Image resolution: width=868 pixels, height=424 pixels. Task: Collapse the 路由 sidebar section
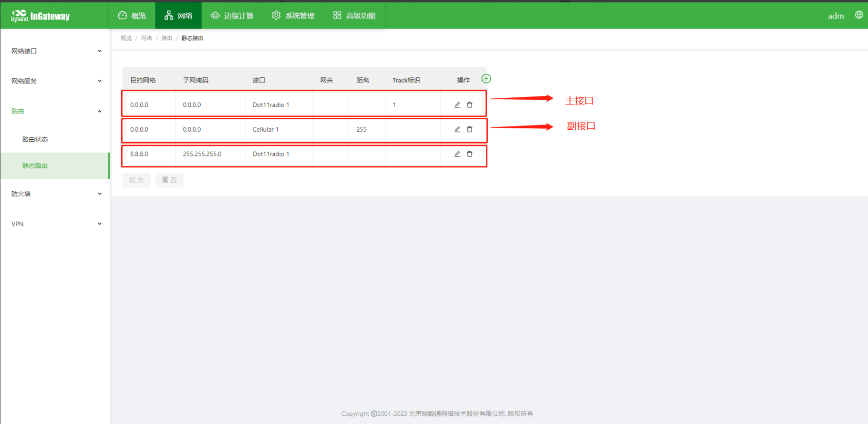[x=55, y=111]
